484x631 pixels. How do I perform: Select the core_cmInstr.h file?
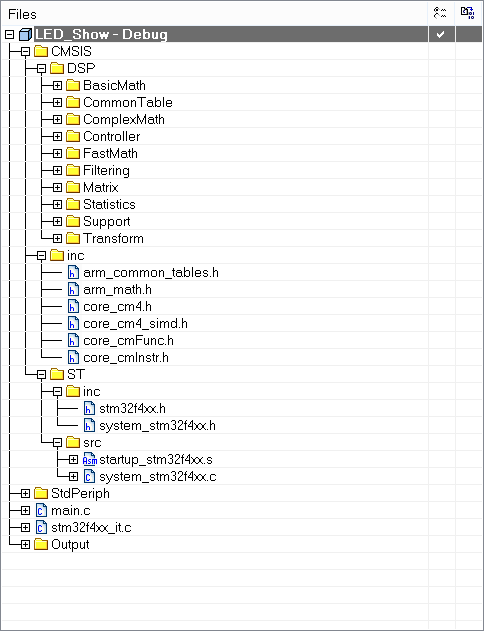pos(126,357)
